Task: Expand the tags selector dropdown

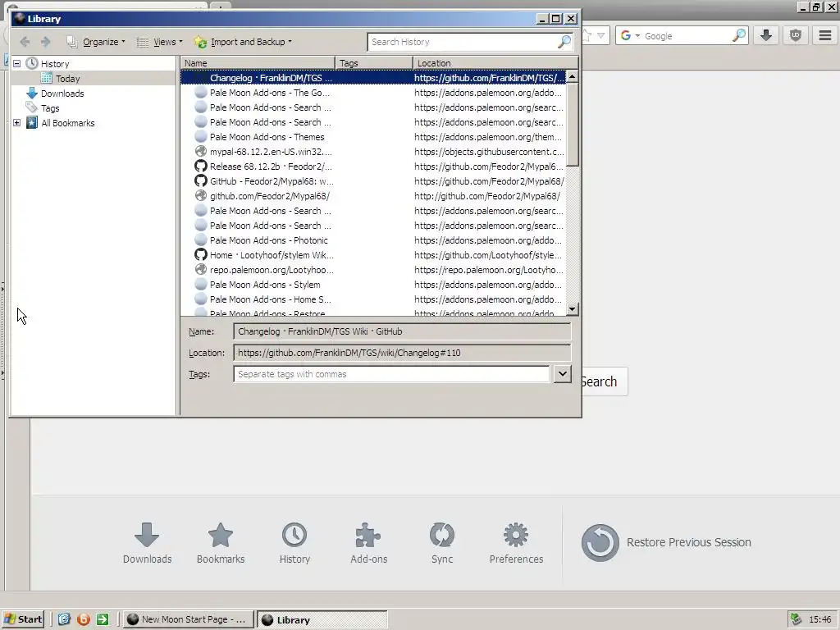Action: [x=562, y=374]
